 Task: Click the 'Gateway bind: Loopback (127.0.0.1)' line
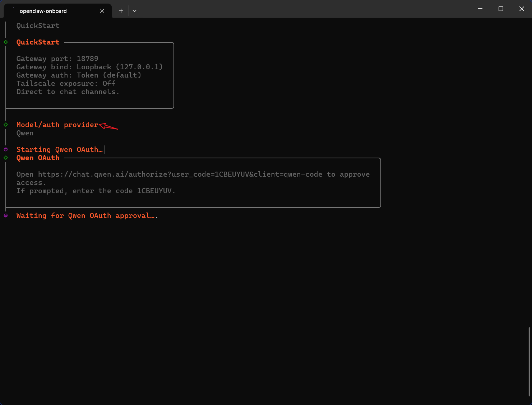89,67
